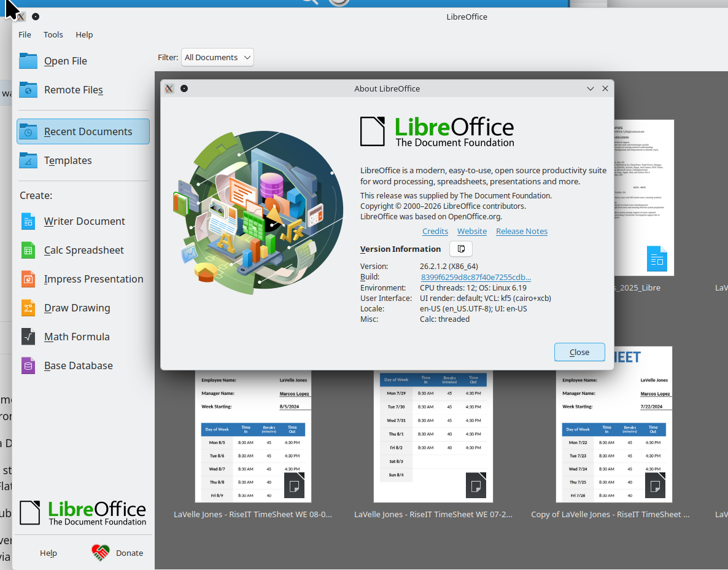Open the TimeSheet WE 08-0 thumbnail
728x570 pixels.
(253, 436)
